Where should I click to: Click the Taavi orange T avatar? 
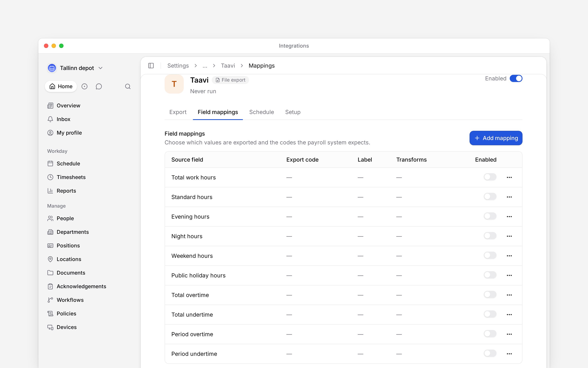pos(174,84)
